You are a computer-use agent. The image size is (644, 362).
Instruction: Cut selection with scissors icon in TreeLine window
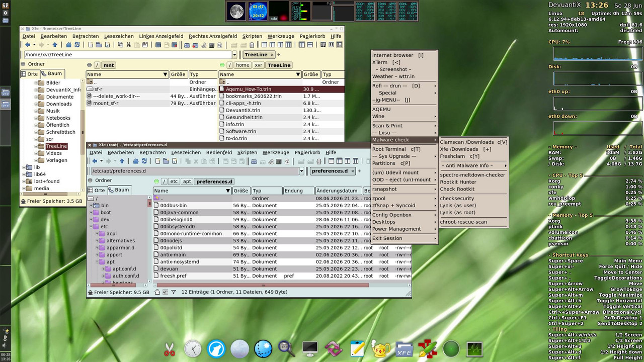point(128,45)
